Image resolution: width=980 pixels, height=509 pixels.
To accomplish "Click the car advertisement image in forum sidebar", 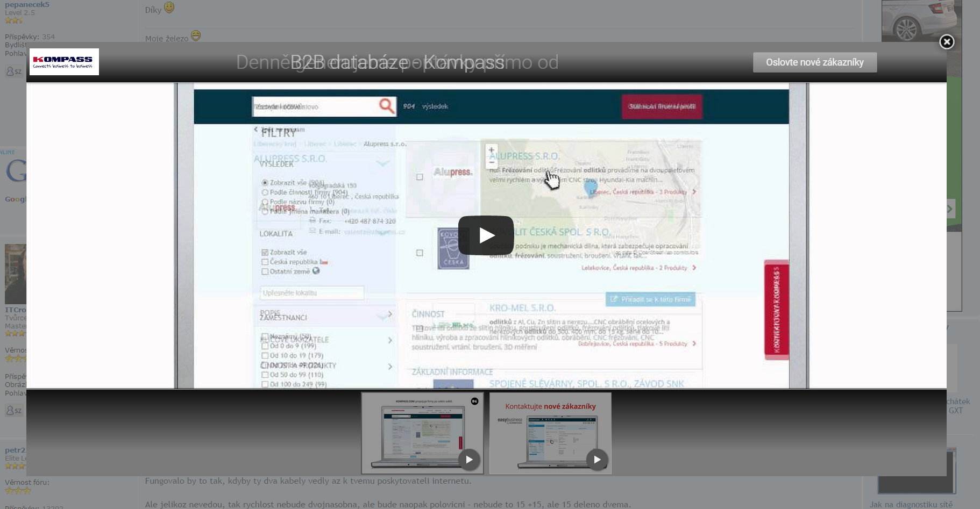I will (x=921, y=21).
